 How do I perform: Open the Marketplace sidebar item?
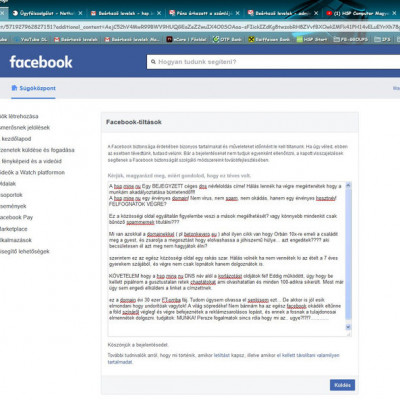14,229
